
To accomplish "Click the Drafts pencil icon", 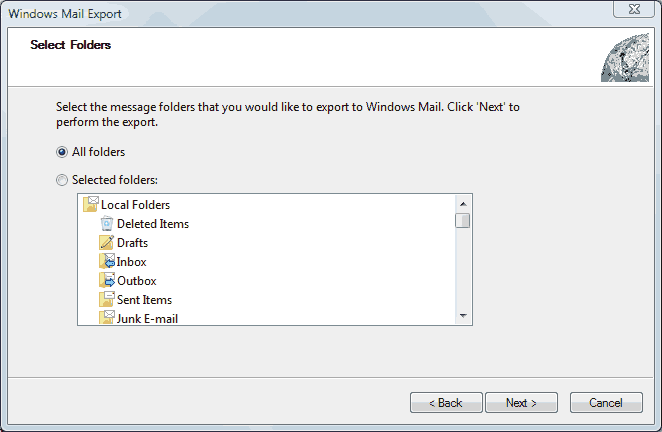I will (106, 242).
